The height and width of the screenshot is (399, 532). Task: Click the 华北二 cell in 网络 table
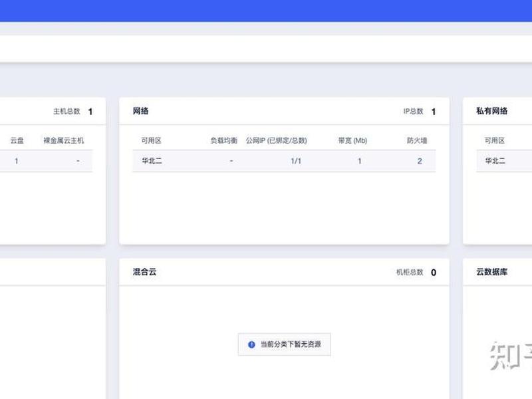(x=152, y=161)
